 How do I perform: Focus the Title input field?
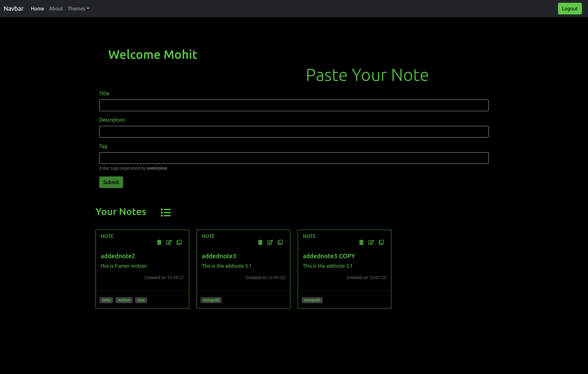tap(294, 105)
